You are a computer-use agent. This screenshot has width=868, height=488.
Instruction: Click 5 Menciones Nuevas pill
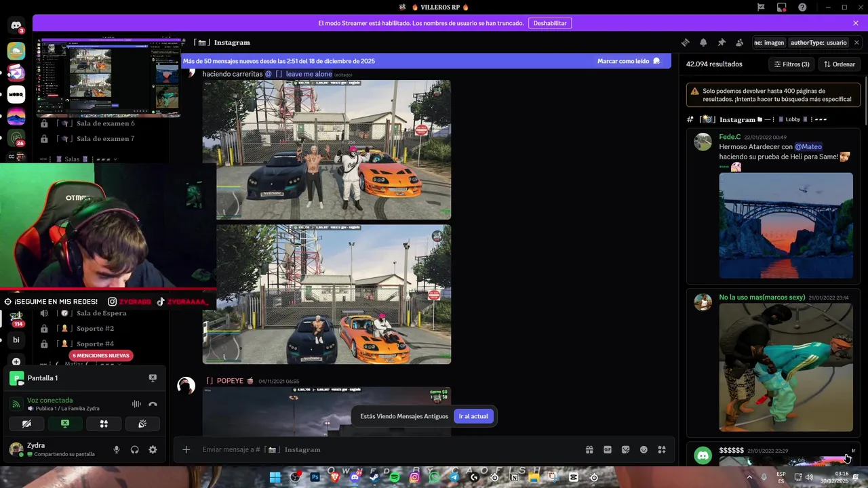(x=100, y=356)
